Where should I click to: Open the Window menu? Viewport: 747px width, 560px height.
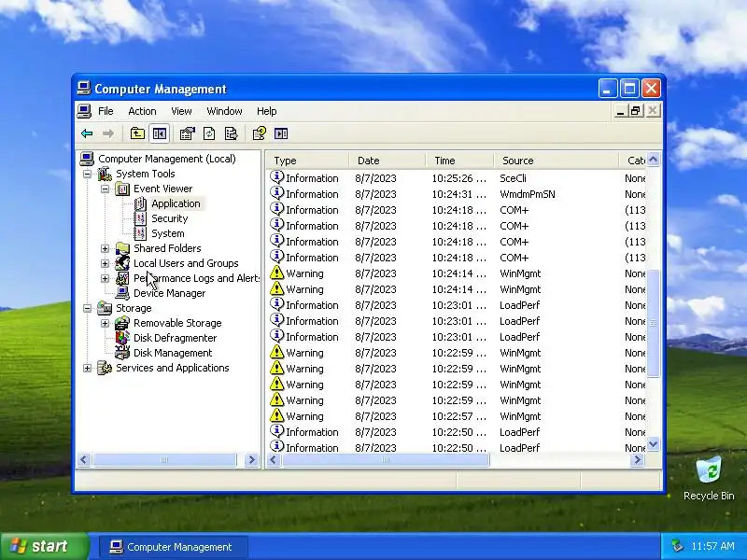coord(224,111)
